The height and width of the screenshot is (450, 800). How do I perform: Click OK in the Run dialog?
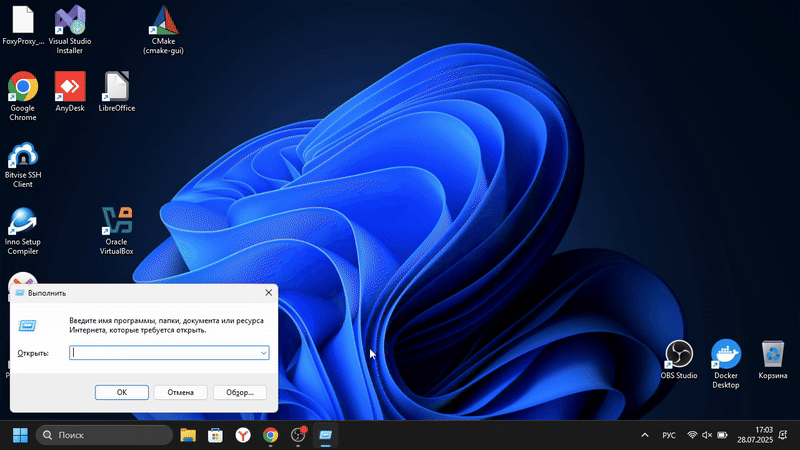tap(121, 392)
